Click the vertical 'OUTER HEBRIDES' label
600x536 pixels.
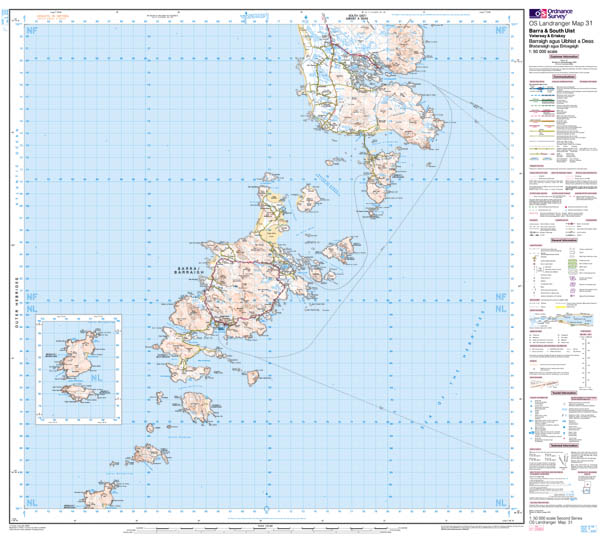[16, 302]
